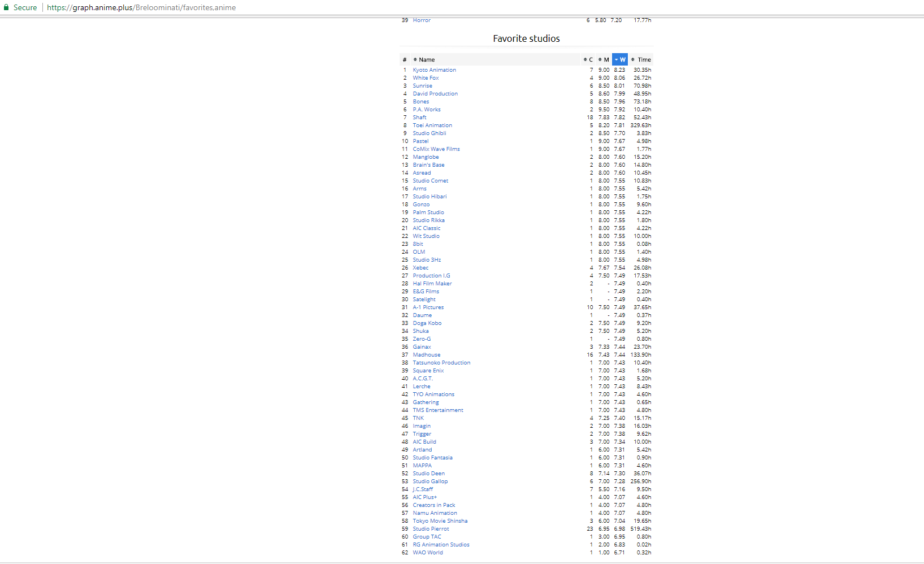Open Brain's Base studio link
The height and width of the screenshot is (564, 924).
pyautogui.click(x=428, y=165)
